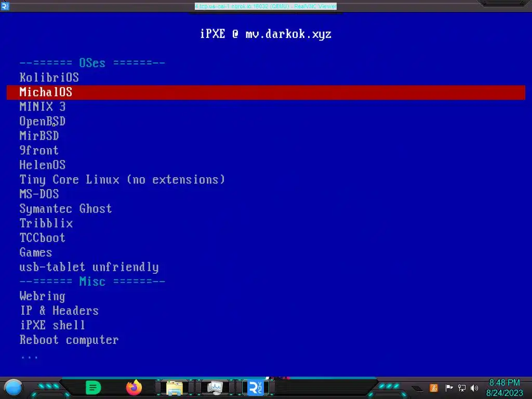The width and height of the screenshot is (532, 399).
Task: Select the 9front entry
Action: click(39, 151)
